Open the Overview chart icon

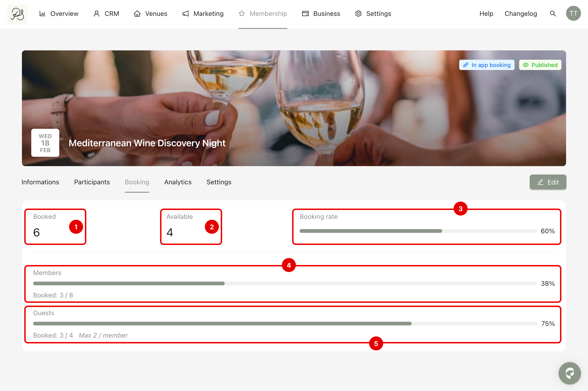pyautogui.click(x=42, y=14)
